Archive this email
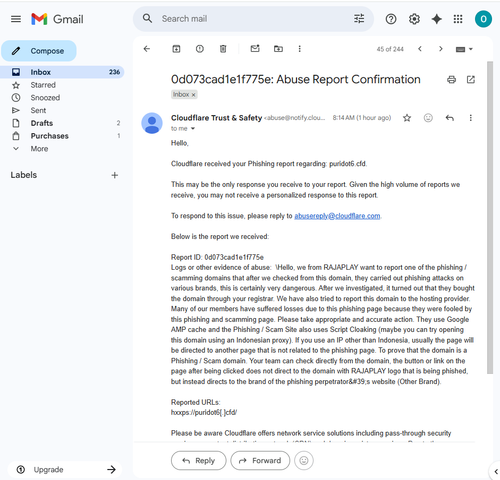 pos(176,49)
